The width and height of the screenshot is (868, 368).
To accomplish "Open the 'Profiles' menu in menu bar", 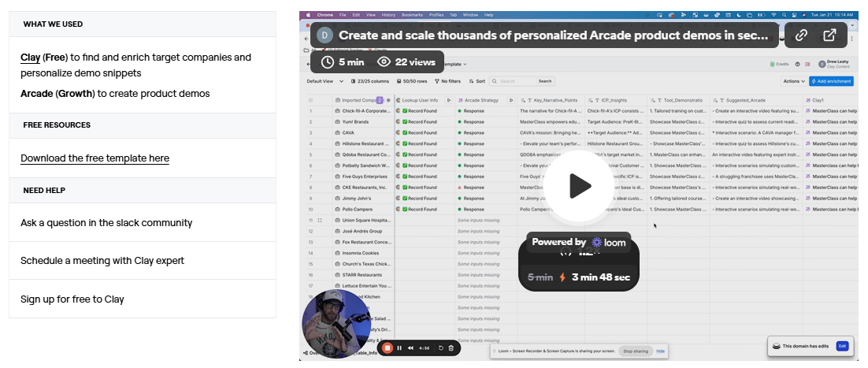I will click(436, 15).
